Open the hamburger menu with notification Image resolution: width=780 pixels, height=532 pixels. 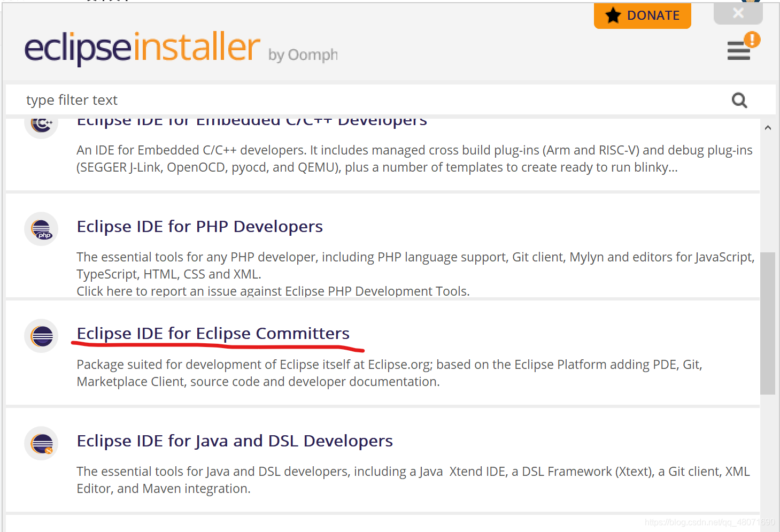tap(743, 47)
